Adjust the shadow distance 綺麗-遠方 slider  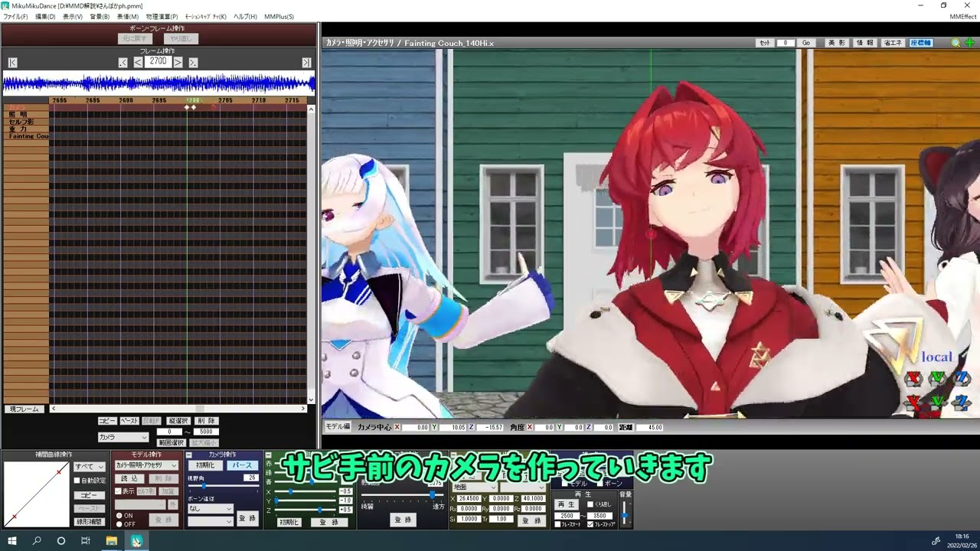pos(431,496)
